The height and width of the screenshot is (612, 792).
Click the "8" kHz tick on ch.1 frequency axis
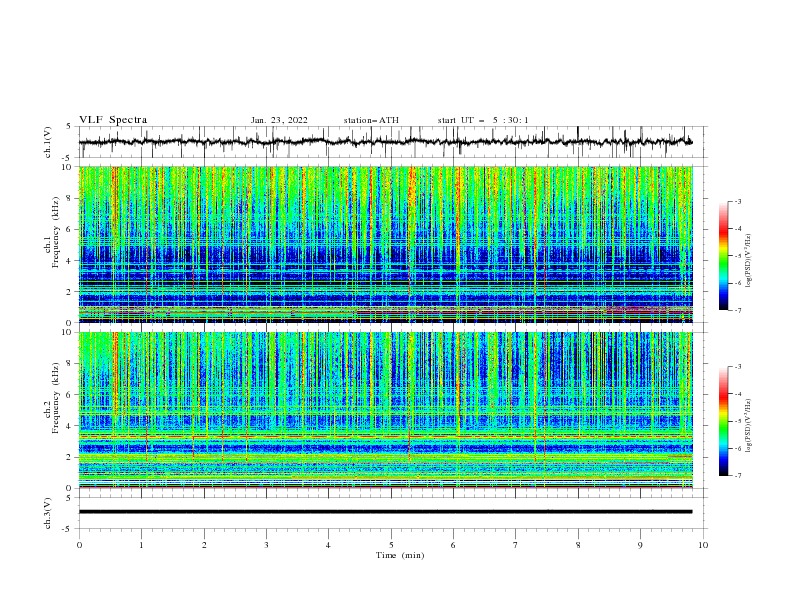click(70, 198)
